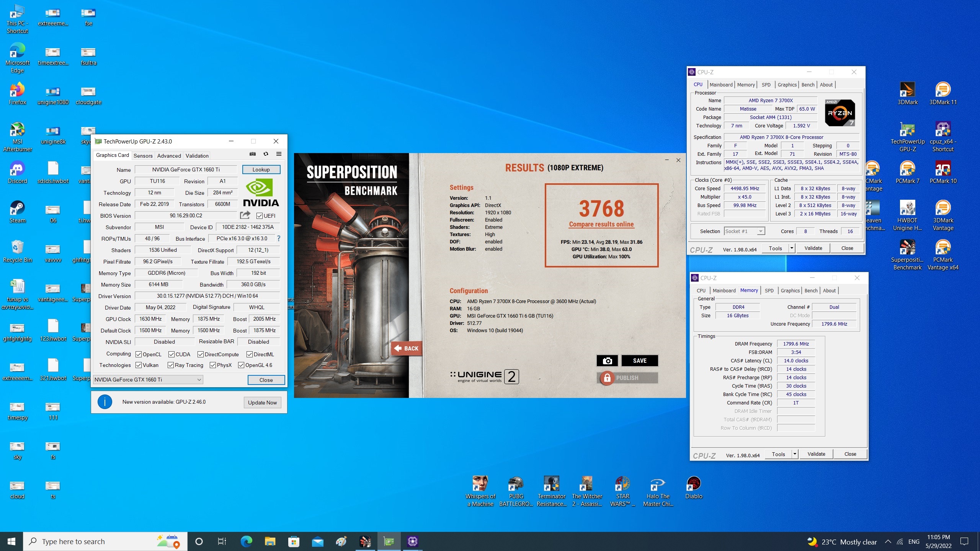This screenshot has height=551, width=980.
Task: Switch to the Advanced tab in GPU-Z
Action: [169, 156]
